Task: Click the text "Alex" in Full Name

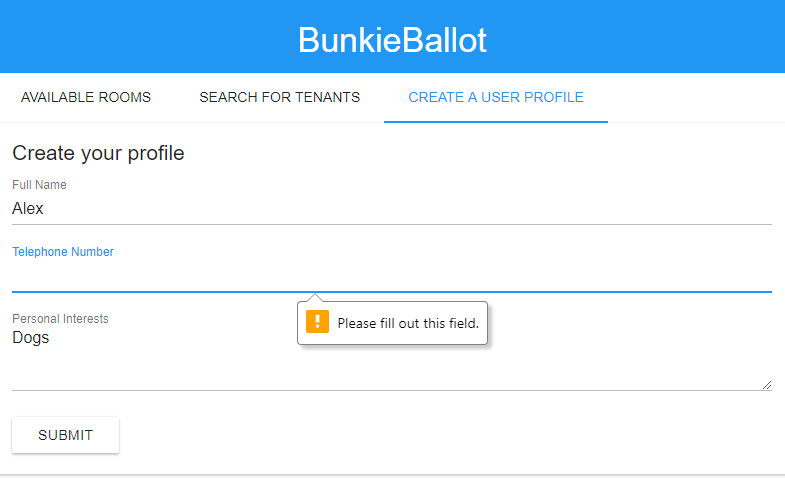Action: (28, 209)
